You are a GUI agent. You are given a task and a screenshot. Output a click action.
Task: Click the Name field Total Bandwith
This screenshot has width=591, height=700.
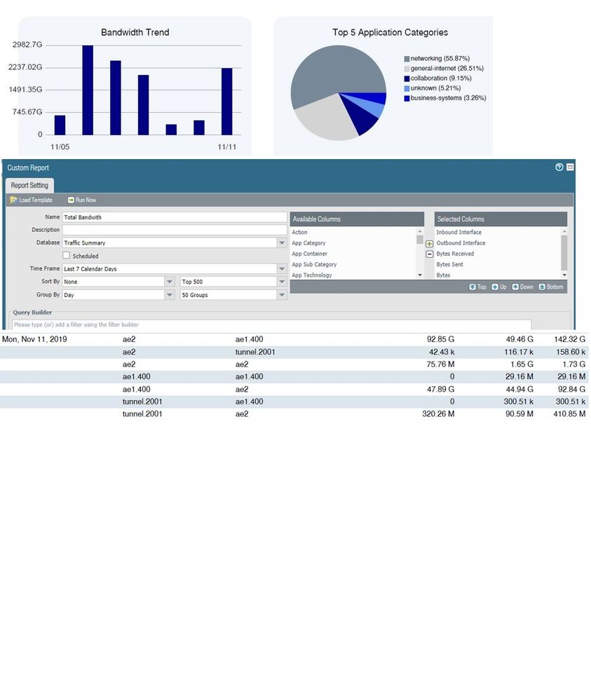point(175,217)
